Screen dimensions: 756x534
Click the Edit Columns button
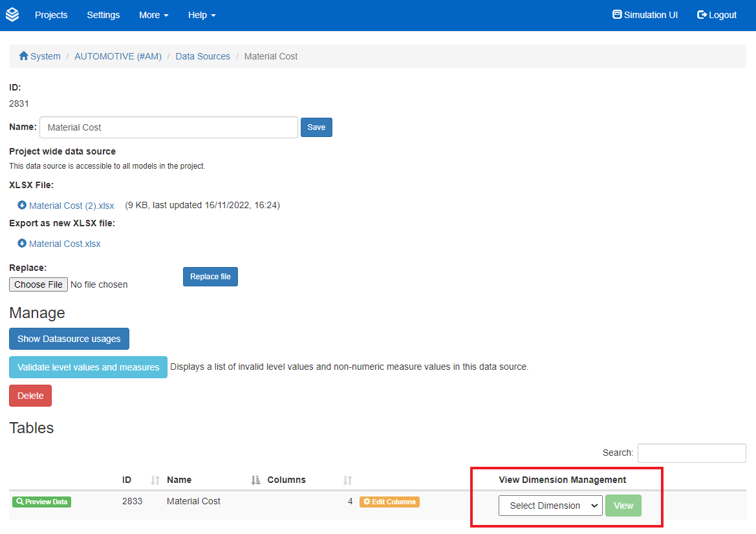[389, 502]
